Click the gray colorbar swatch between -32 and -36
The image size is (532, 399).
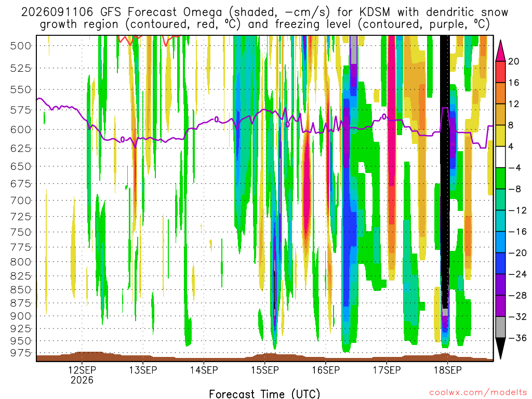point(500,327)
